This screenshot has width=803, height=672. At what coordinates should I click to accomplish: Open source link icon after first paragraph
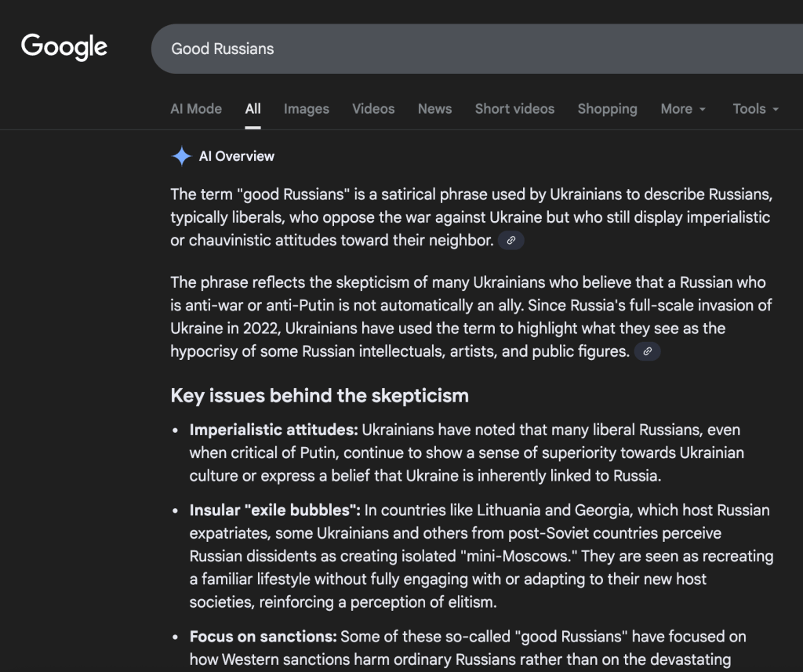[x=511, y=241]
